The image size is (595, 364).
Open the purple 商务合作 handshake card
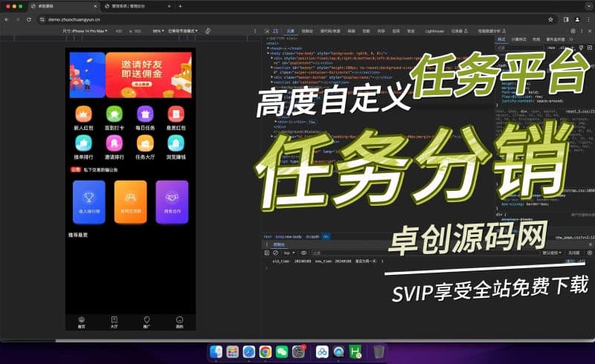coord(172,202)
